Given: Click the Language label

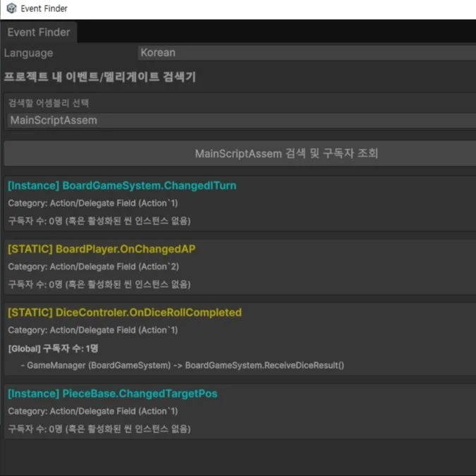Looking at the screenshot, I should click(28, 53).
